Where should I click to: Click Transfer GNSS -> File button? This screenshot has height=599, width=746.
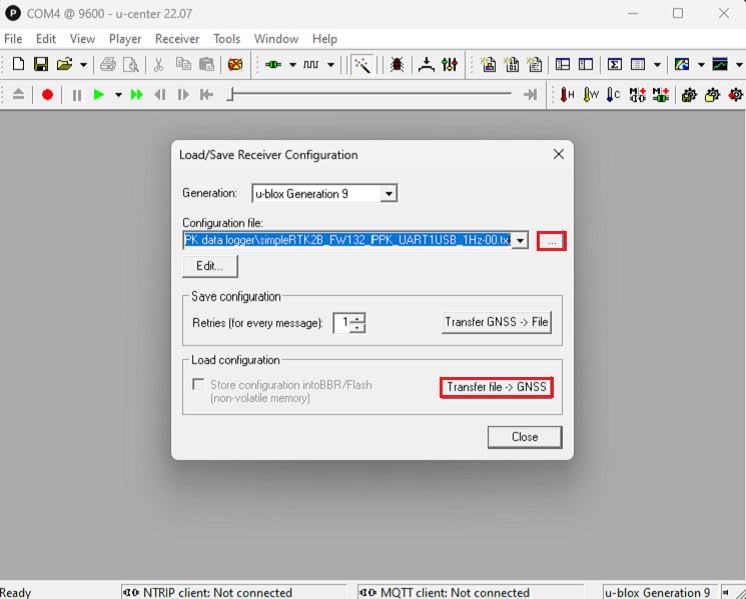pos(497,323)
